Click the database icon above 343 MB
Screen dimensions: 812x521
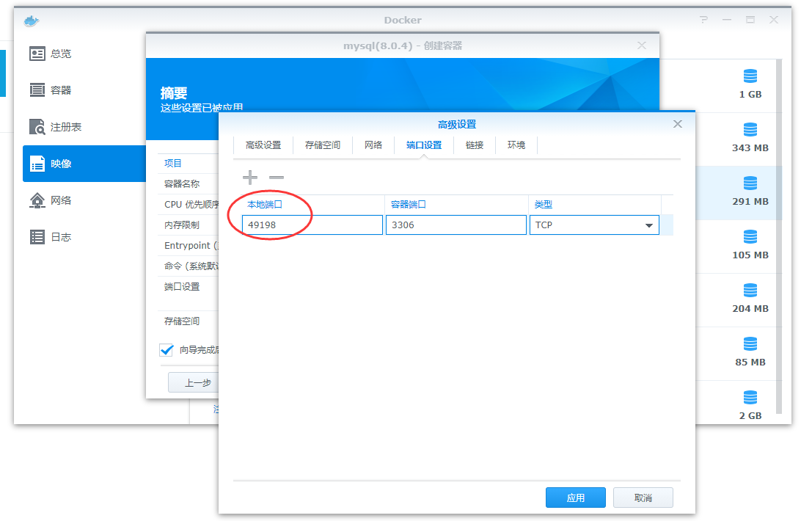pos(750,130)
